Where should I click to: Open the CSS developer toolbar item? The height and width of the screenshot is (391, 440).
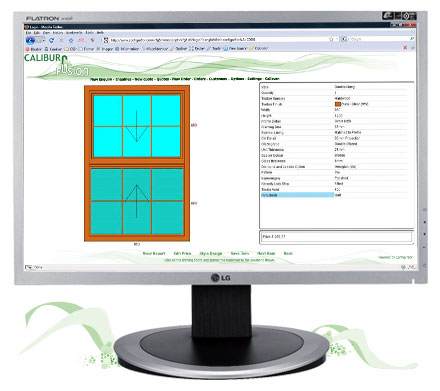click(71, 49)
